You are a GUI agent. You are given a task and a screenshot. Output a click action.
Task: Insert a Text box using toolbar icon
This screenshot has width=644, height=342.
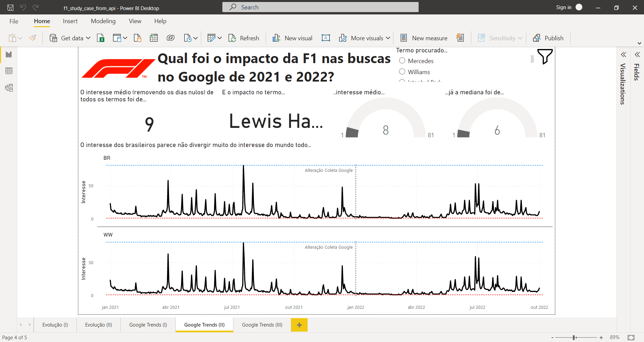click(326, 38)
